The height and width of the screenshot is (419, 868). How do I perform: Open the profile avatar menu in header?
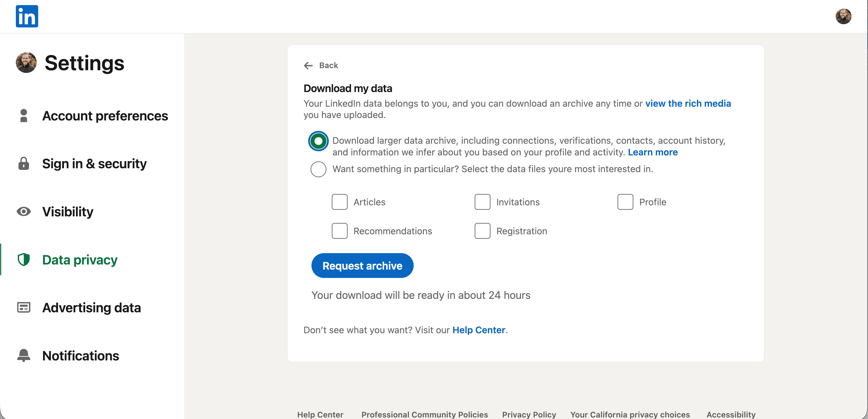coord(843,16)
